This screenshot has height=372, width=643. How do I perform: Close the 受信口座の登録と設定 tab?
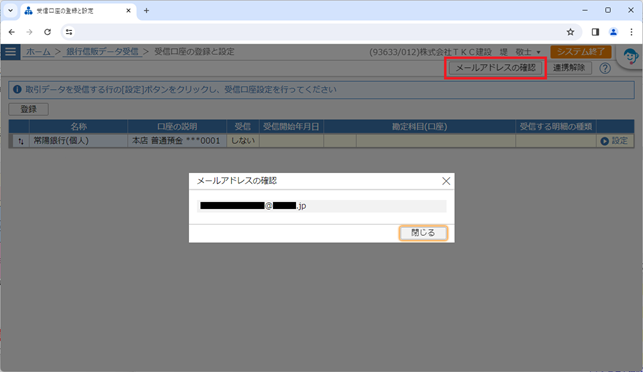(x=128, y=11)
